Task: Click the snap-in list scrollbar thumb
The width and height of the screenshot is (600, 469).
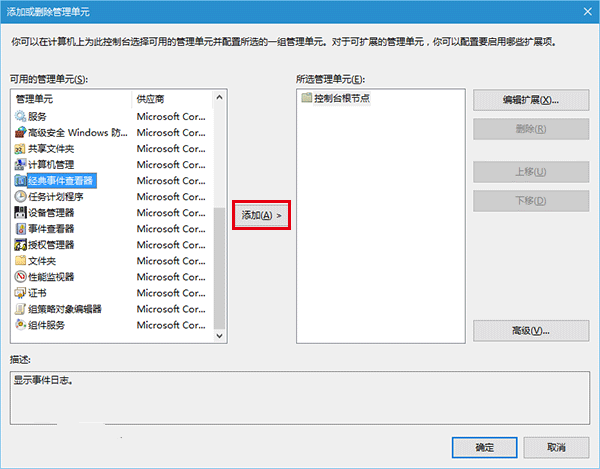Action: pyautogui.click(x=219, y=268)
